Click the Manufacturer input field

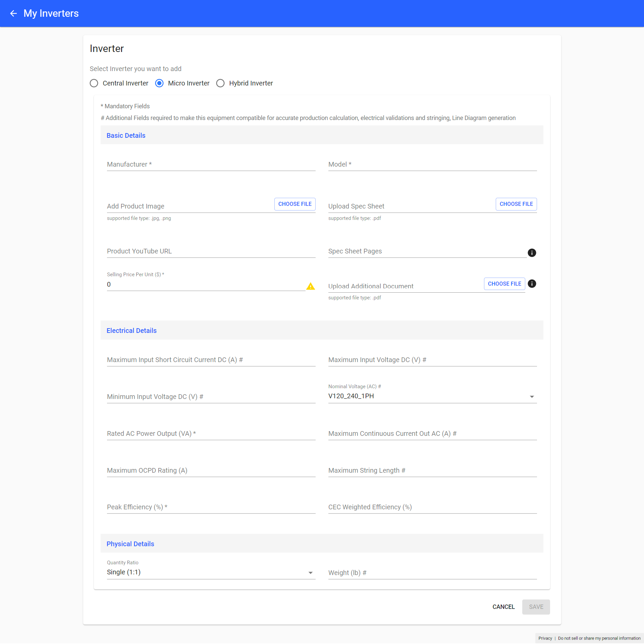[211, 165]
